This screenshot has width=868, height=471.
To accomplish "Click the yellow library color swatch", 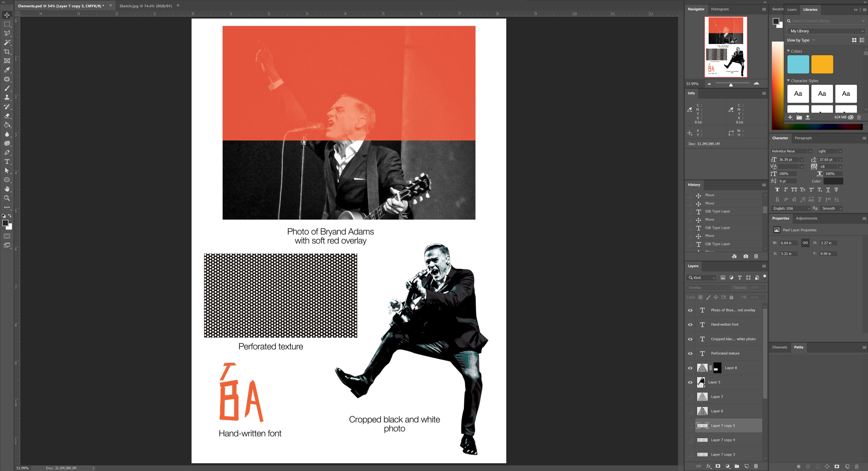I will pyautogui.click(x=822, y=64).
